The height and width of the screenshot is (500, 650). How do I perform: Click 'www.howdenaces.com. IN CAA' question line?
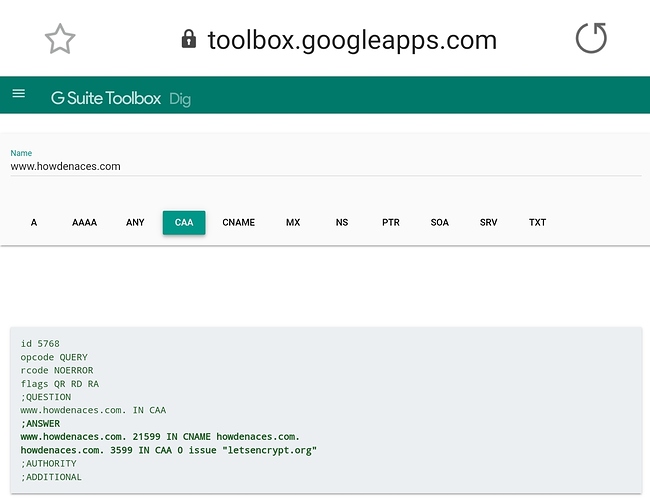coord(93,410)
